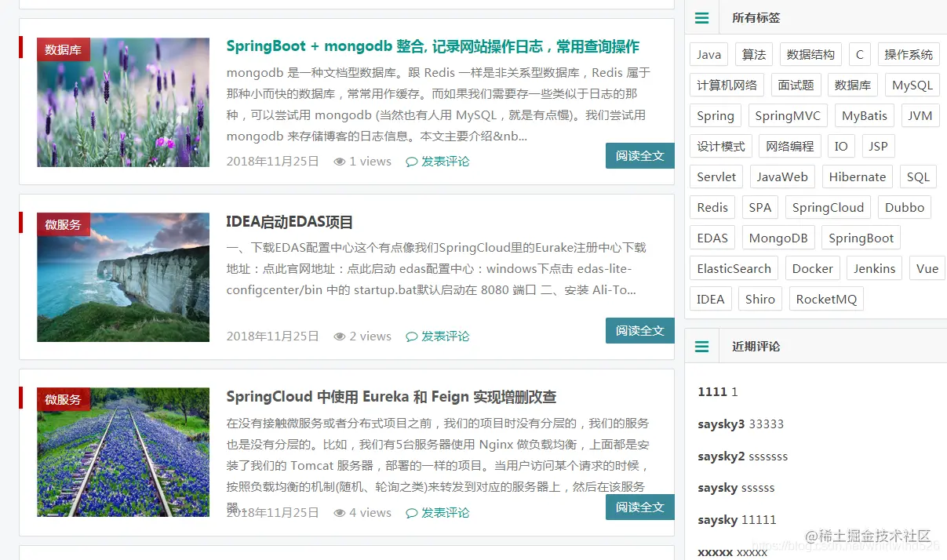Select the Docker tag

[813, 268]
